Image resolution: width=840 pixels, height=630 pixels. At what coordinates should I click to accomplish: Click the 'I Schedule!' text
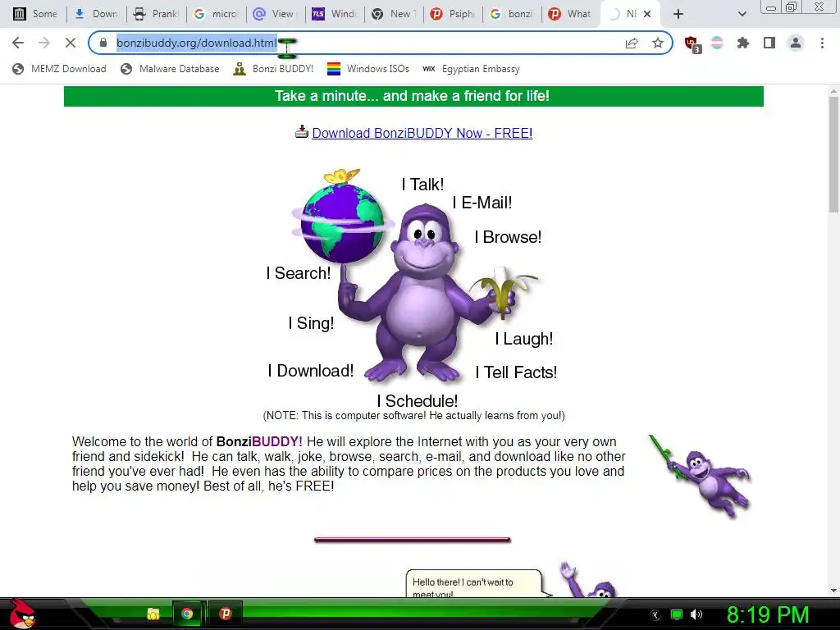coord(418,400)
